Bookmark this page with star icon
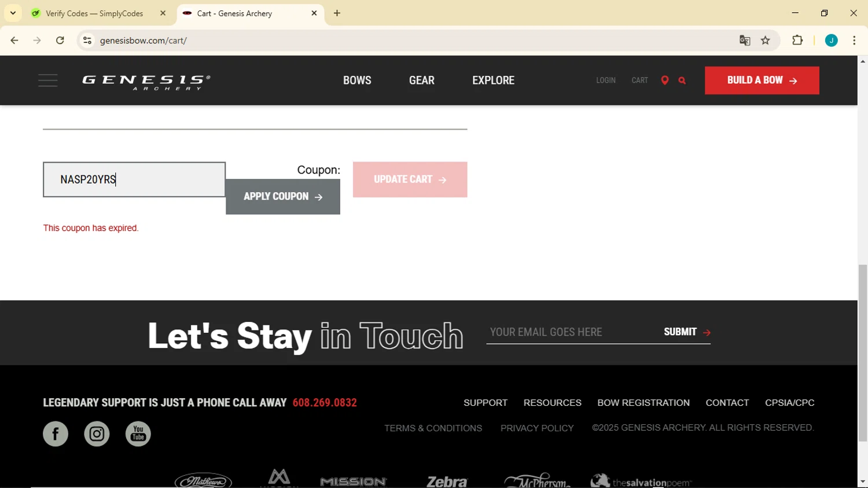Image resolution: width=868 pixels, height=488 pixels. tap(766, 41)
